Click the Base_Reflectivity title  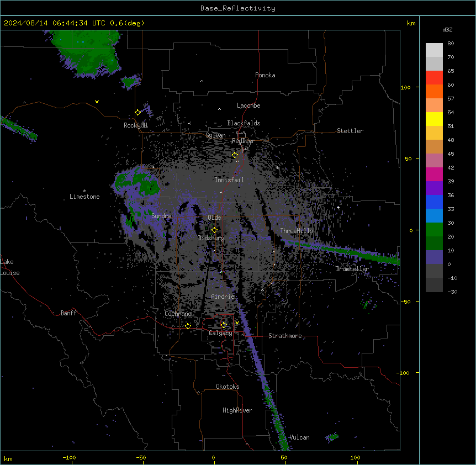pyautogui.click(x=238, y=8)
